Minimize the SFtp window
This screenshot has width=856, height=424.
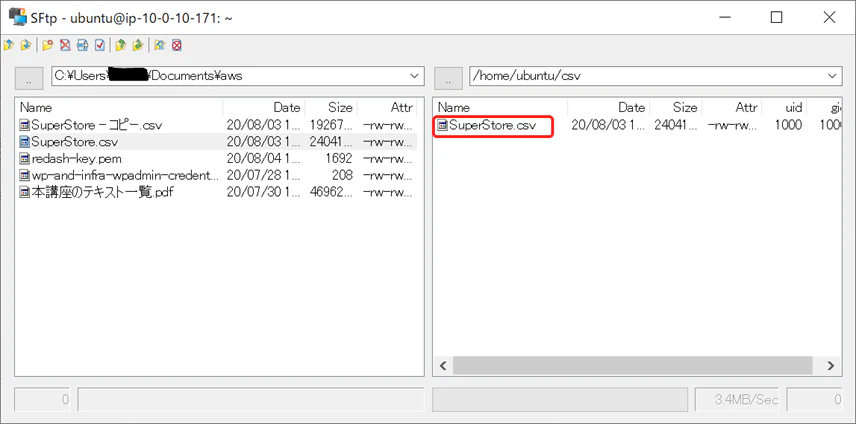[724, 17]
